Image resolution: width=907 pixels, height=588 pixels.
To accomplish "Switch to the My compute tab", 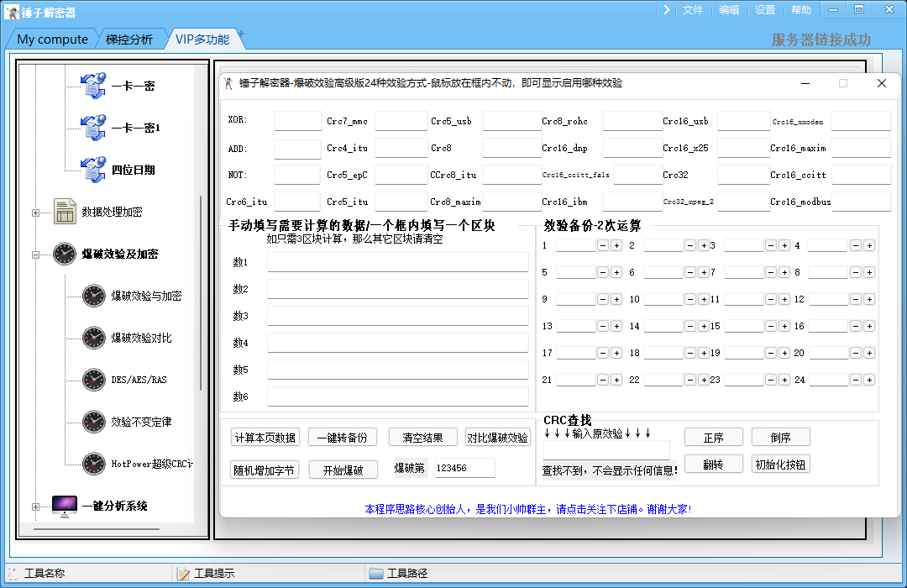I will point(53,39).
